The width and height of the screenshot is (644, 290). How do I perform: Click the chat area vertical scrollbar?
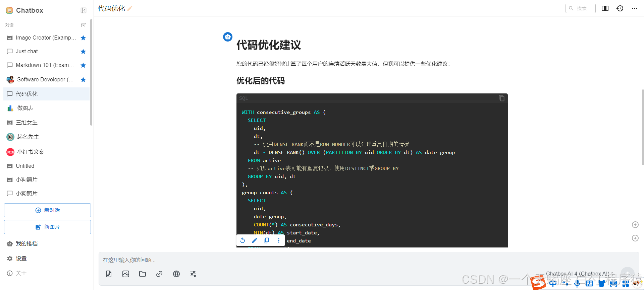point(642,127)
